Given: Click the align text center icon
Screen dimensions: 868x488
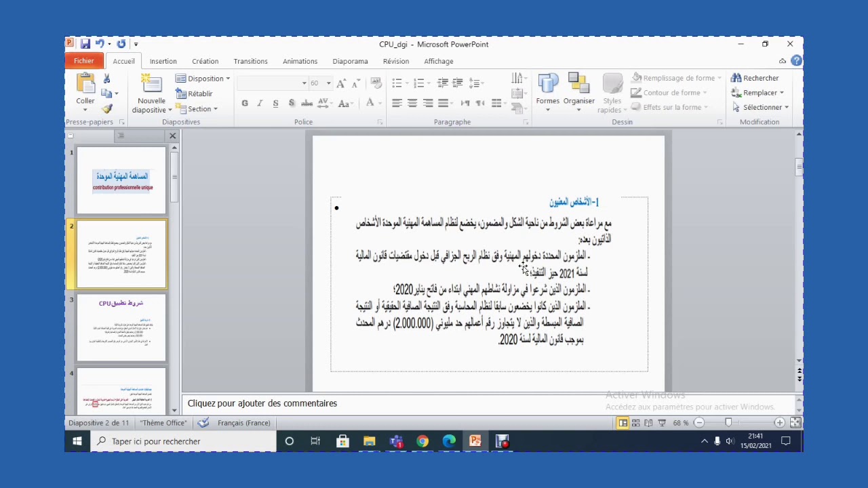Looking at the screenshot, I should (412, 103).
